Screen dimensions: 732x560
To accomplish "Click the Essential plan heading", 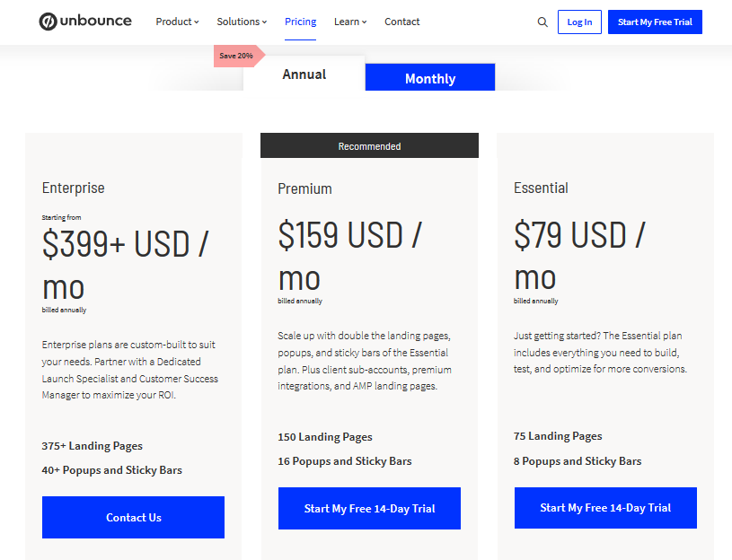I will [x=541, y=188].
